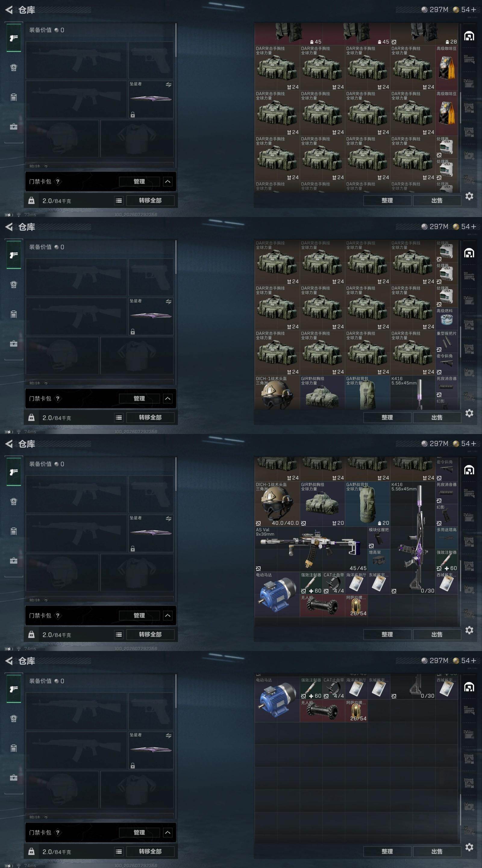The image size is (482, 868).
Task: Select the AS Val rifle
Action: tap(311, 549)
